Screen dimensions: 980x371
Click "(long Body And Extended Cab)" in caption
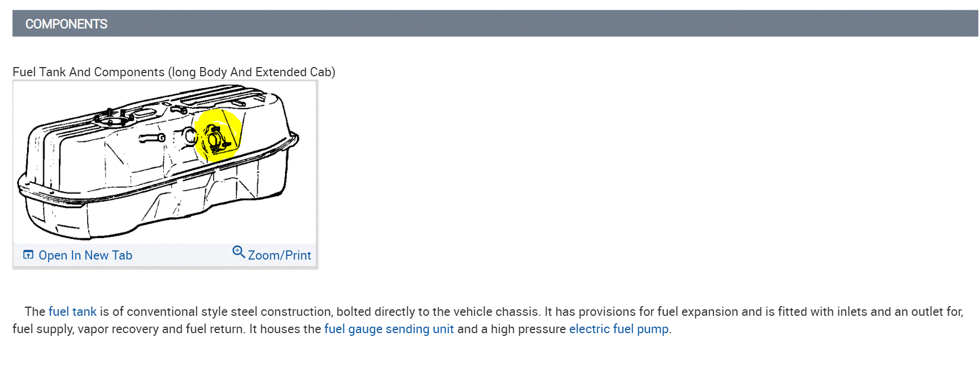coord(251,72)
